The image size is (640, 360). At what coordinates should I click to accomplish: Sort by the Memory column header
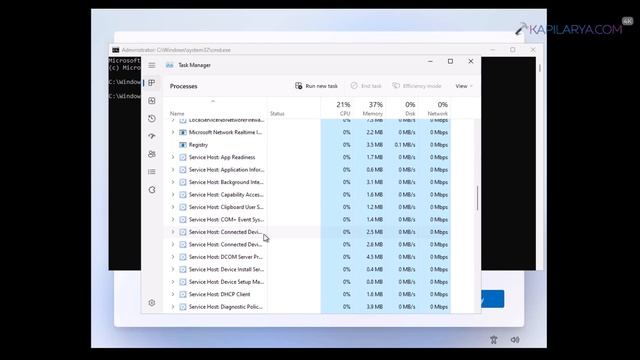[x=370, y=109]
